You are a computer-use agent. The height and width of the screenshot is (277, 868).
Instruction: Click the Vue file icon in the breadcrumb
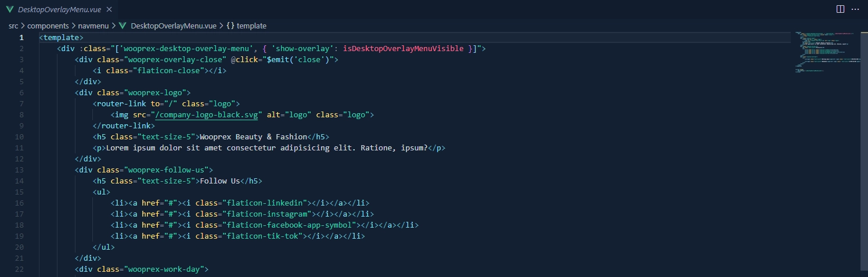[123, 26]
